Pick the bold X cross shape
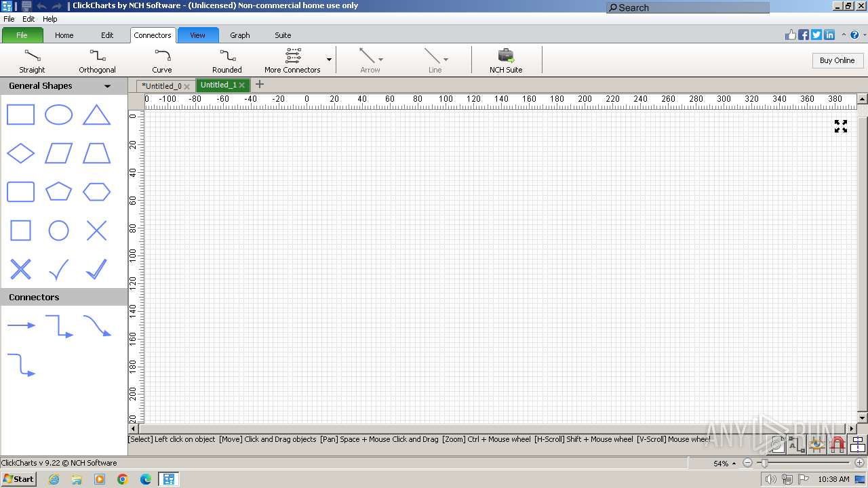 click(20, 269)
